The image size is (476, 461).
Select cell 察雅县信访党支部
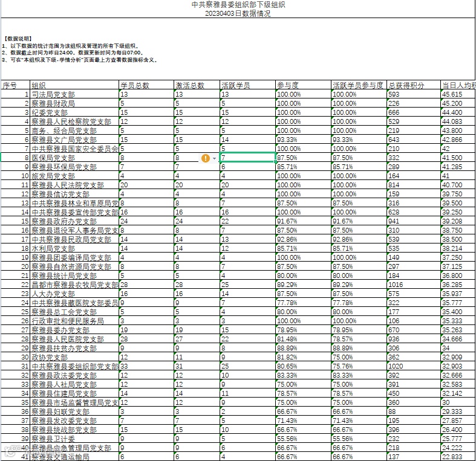(74, 194)
